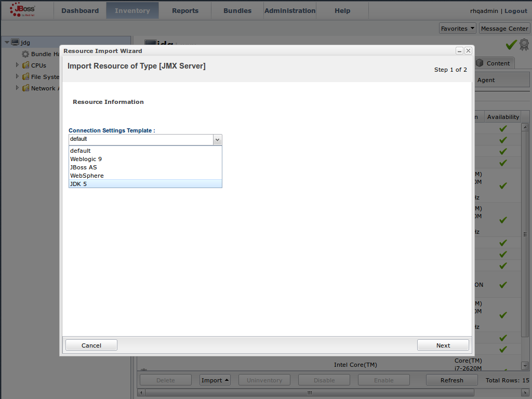
Task: Click the CPUs folder icon
Action: [x=25, y=65]
